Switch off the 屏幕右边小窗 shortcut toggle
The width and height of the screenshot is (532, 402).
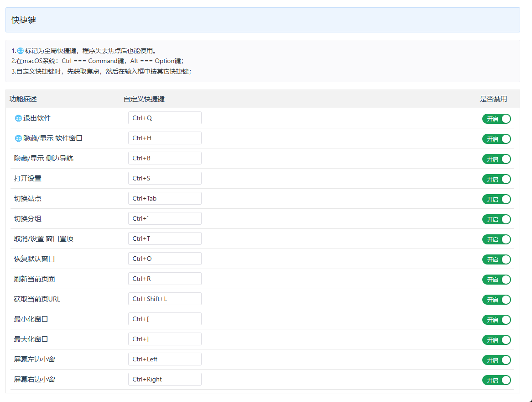[496, 380]
